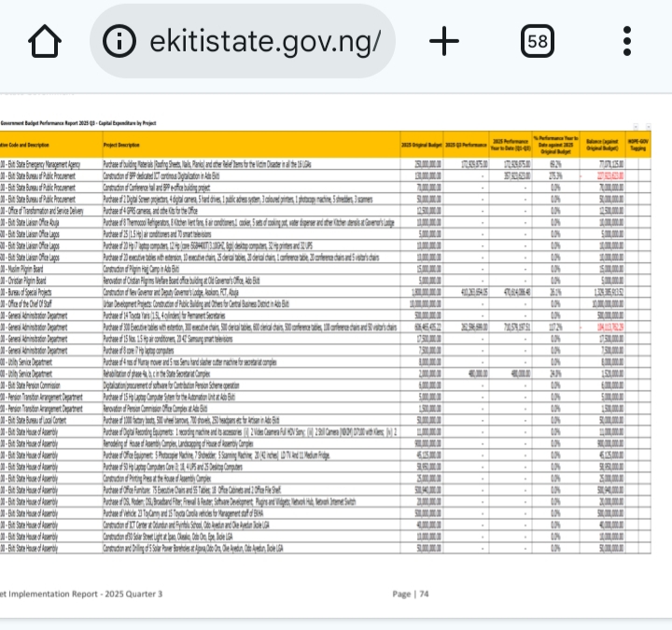Open Chrome three-dot overflow menu
The height and width of the screenshot is (630, 672).
click(627, 41)
